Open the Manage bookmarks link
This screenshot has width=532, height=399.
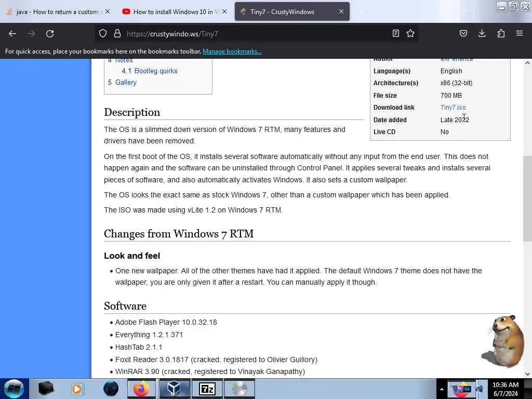pos(232,51)
